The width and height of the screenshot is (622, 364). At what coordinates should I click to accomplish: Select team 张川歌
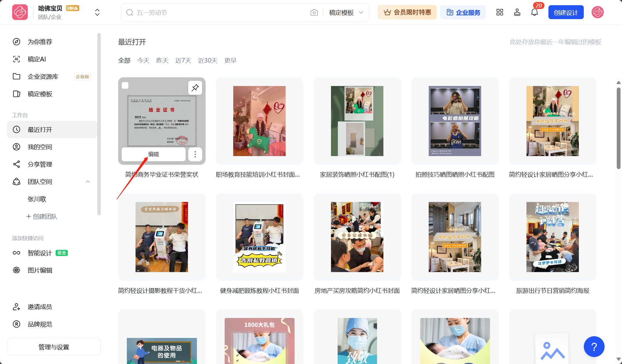37,199
